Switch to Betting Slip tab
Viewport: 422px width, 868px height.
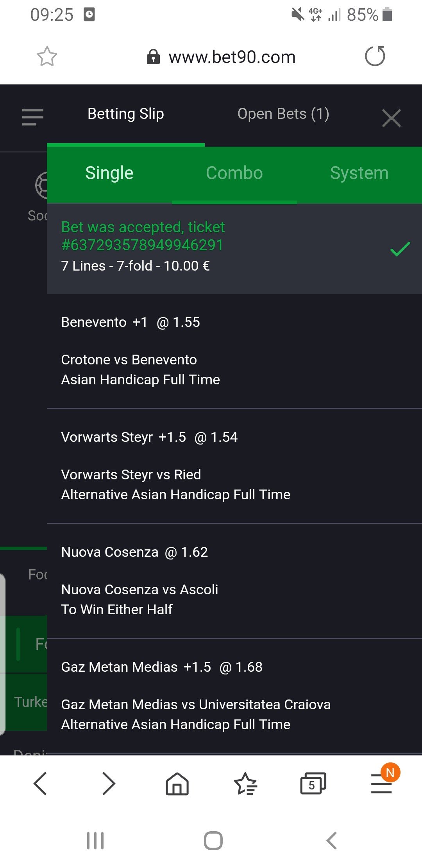pyautogui.click(x=125, y=114)
